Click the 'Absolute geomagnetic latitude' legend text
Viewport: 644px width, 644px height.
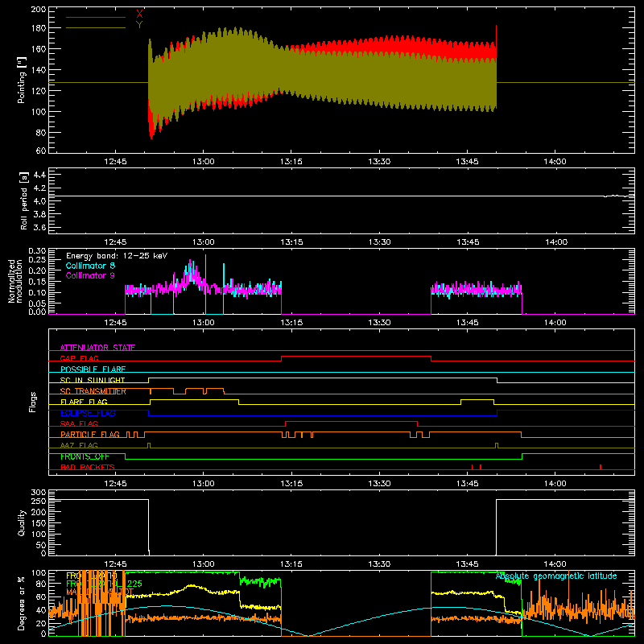pyautogui.click(x=556, y=576)
